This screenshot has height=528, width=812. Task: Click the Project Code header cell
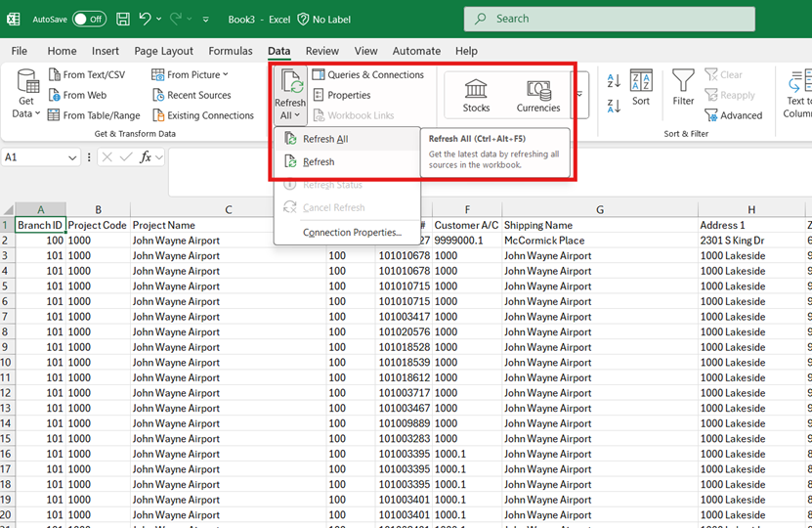point(98,225)
